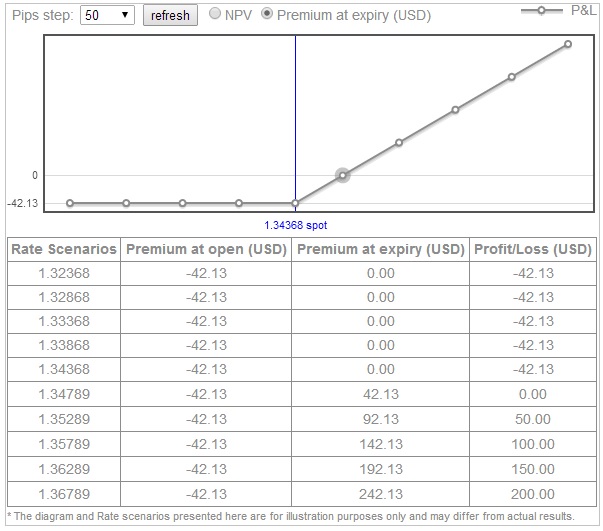The width and height of the screenshot is (603, 531).
Task: Click the -42.13 y-axis label on chart
Action: point(22,203)
